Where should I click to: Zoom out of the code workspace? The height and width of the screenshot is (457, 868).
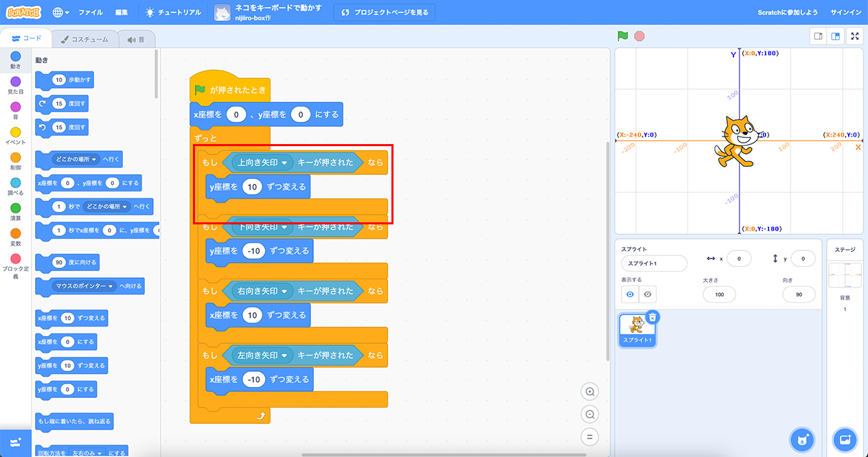(589, 414)
